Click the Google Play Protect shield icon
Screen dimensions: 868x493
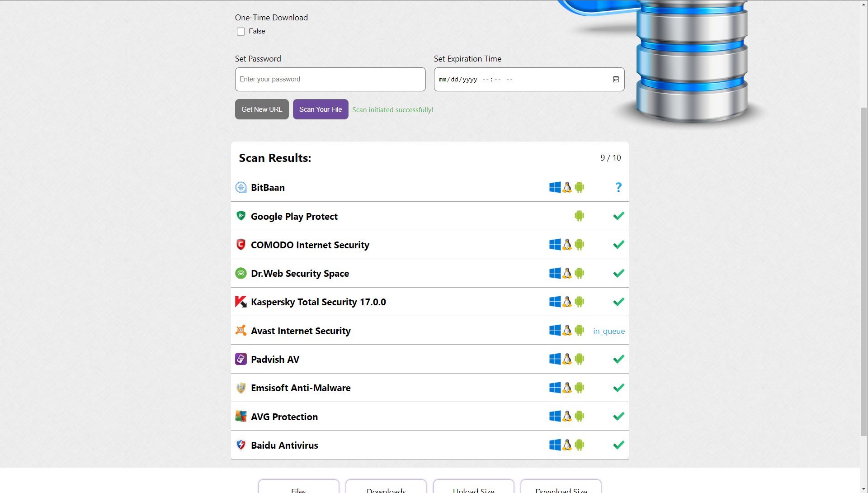241,216
